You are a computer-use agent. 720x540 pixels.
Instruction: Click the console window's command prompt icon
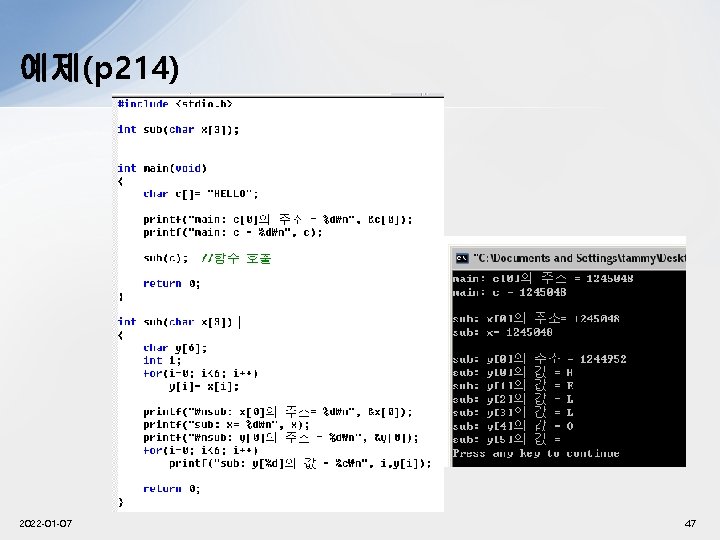tap(461, 259)
